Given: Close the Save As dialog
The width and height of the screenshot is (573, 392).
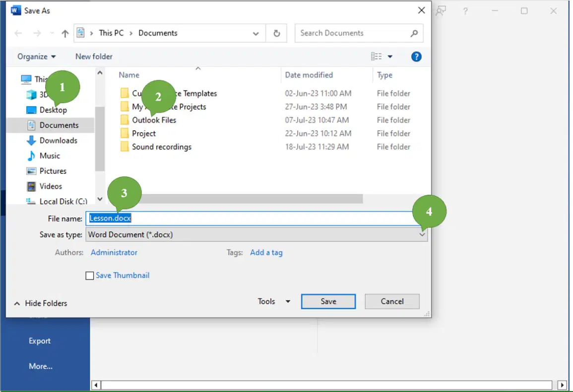Looking at the screenshot, I should (x=421, y=10).
